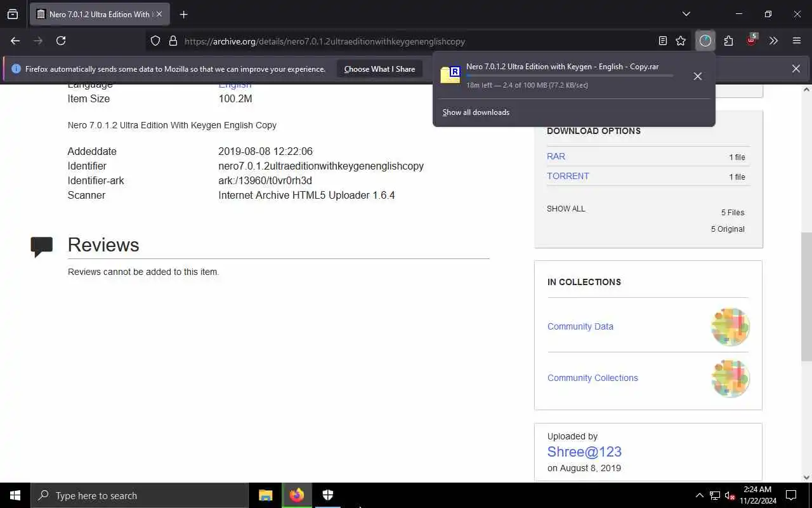Download the RAR option

(x=556, y=156)
